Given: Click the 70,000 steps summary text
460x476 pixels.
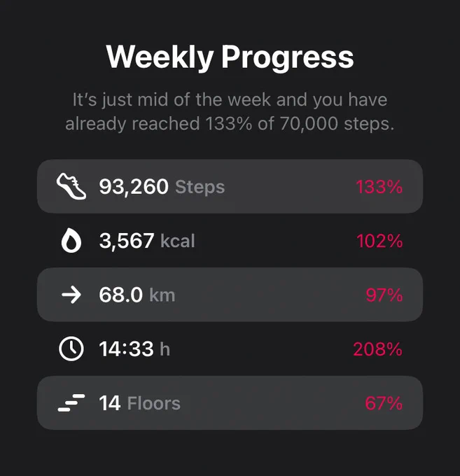Looking at the screenshot, I should 337,124.
